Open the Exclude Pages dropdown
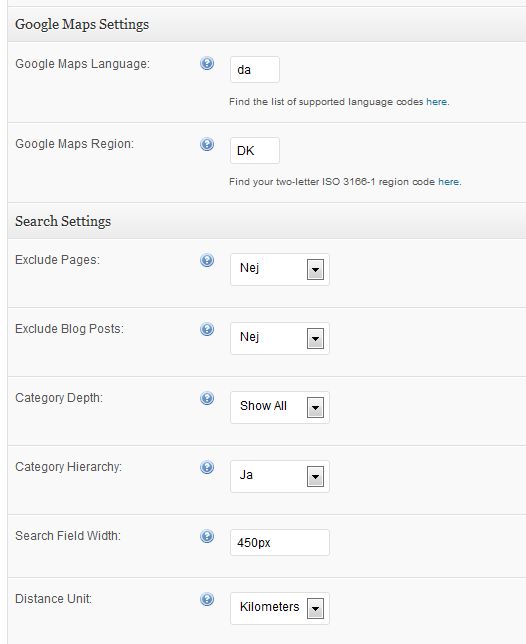This screenshot has width=526, height=644. (x=280, y=269)
